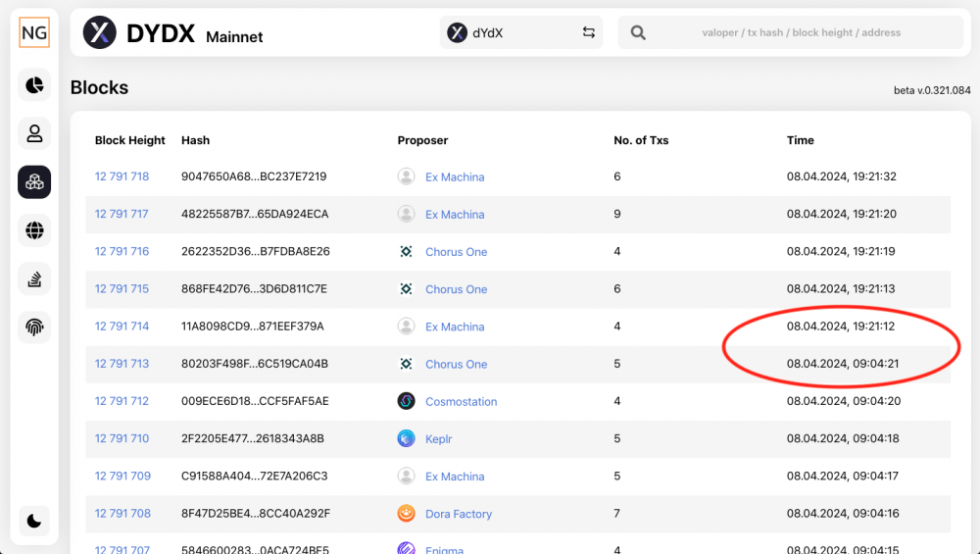Click Chorus One logo in block 12 791 716 row
This screenshot has width=980, height=554.
pyautogui.click(x=407, y=251)
